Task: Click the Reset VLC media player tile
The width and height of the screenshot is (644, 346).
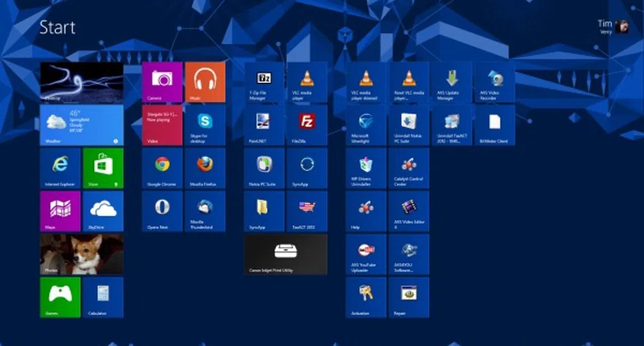Action: point(409,82)
